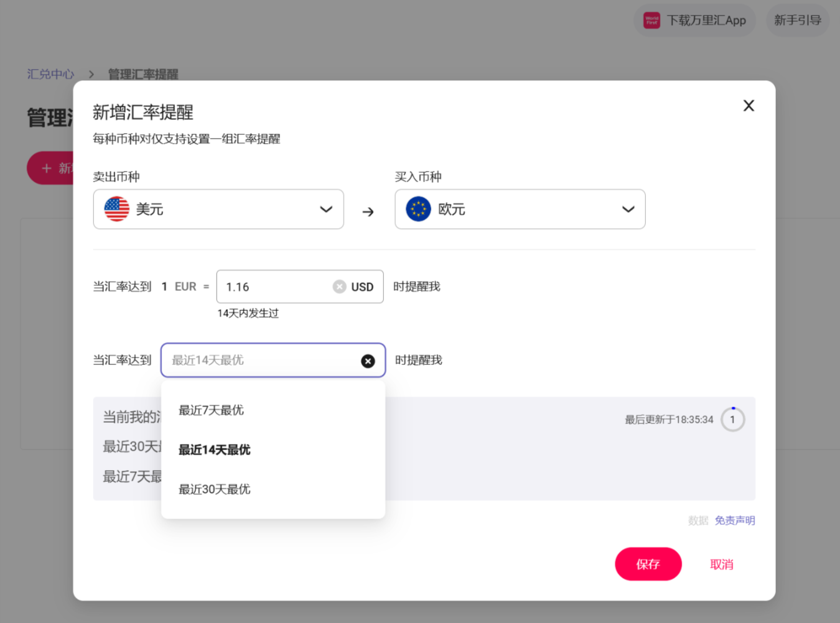Image resolution: width=840 pixels, height=623 pixels.
Task: Click the 每种币种对仅支持设置一组汇率提醒 subtitle
Action: click(x=187, y=139)
